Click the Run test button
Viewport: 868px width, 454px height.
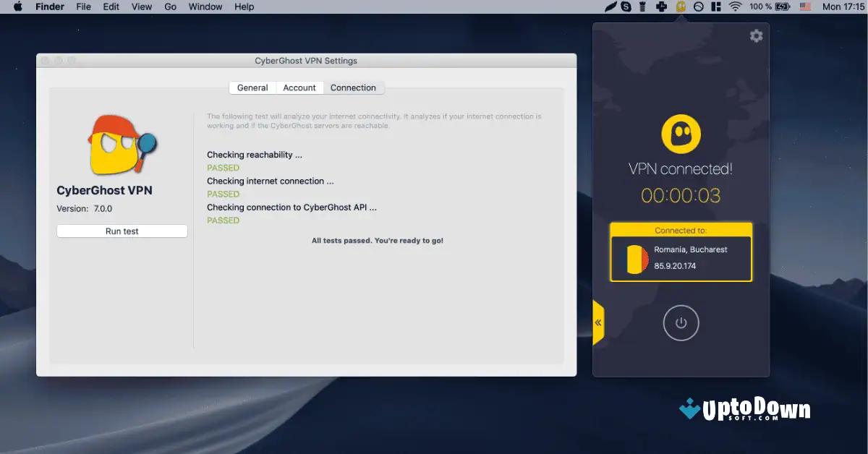coord(122,231)
